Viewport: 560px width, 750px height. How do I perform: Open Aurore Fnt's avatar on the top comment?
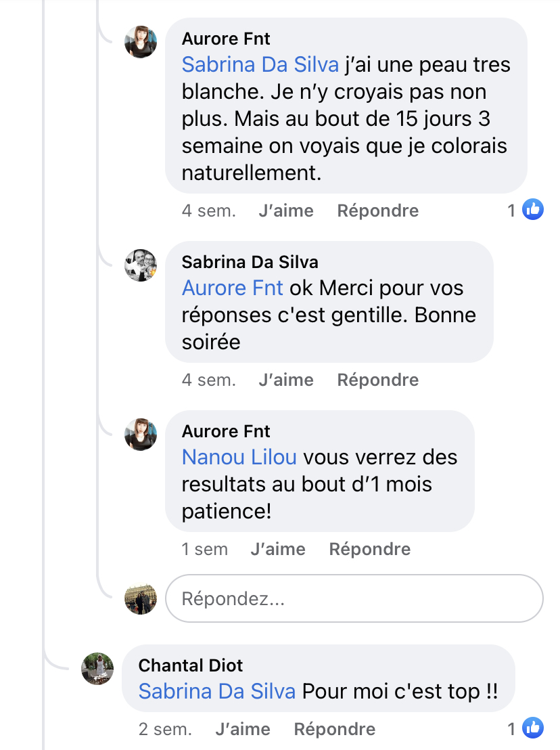pos(141,42)
